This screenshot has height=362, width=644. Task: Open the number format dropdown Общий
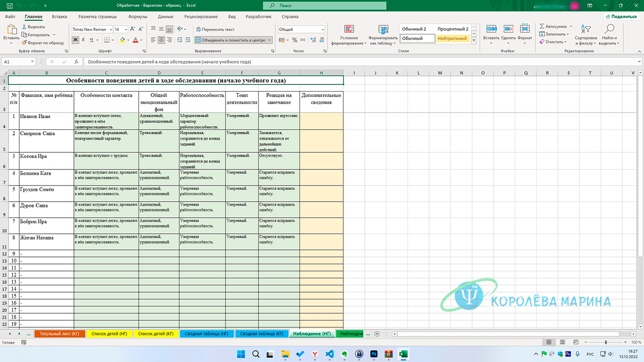pos(301,29)
